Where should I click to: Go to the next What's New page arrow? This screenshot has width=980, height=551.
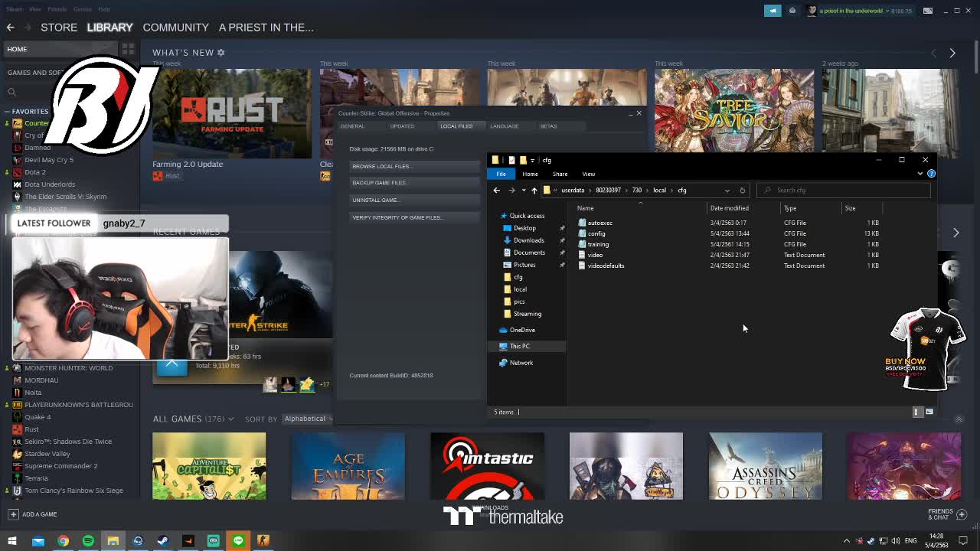(952, 53)
